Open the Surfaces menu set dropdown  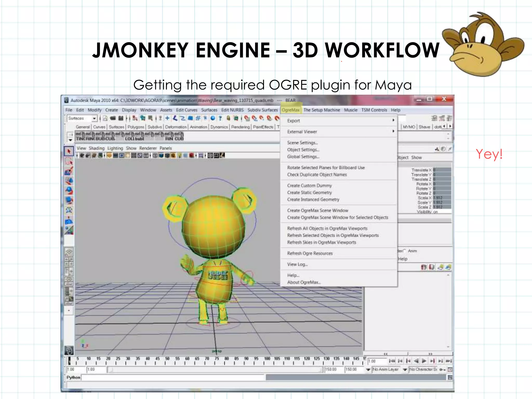click(94, 118)
